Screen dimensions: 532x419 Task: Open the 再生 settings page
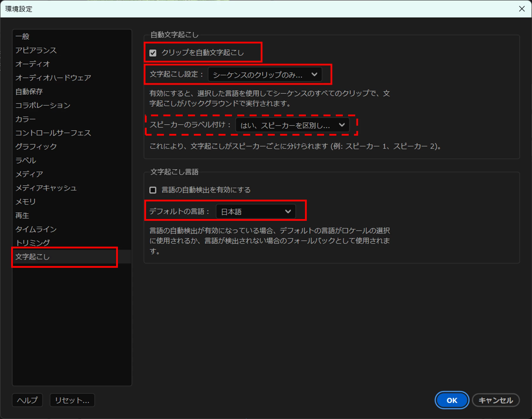pyautogui.click(x=22, y=216)
